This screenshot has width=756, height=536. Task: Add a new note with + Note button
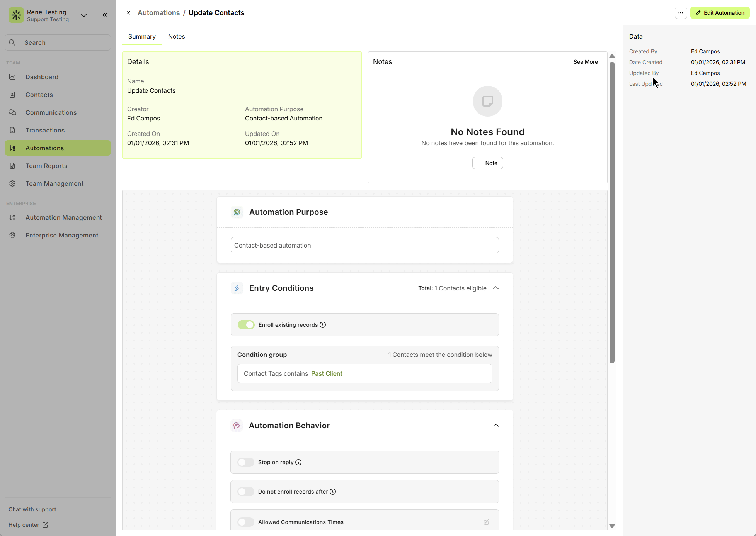487,163
